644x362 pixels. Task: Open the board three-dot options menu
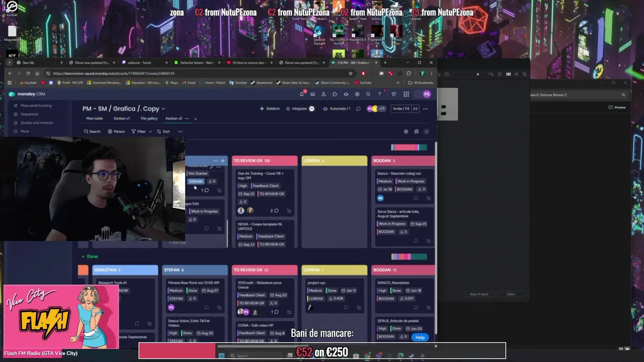pyautogui.click(x=426, y=109)
